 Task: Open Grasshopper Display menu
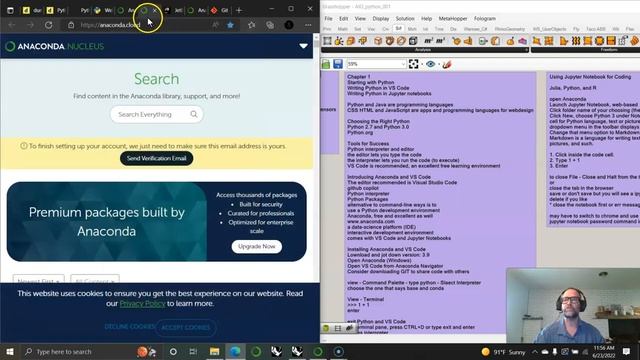tap(380, 18)
